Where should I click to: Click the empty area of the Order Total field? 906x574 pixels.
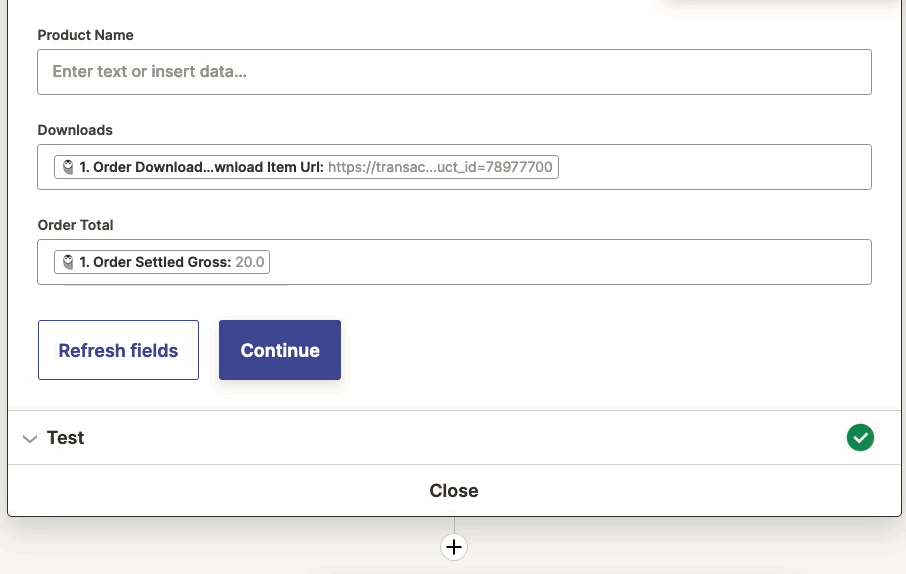[x=570, y=262]
